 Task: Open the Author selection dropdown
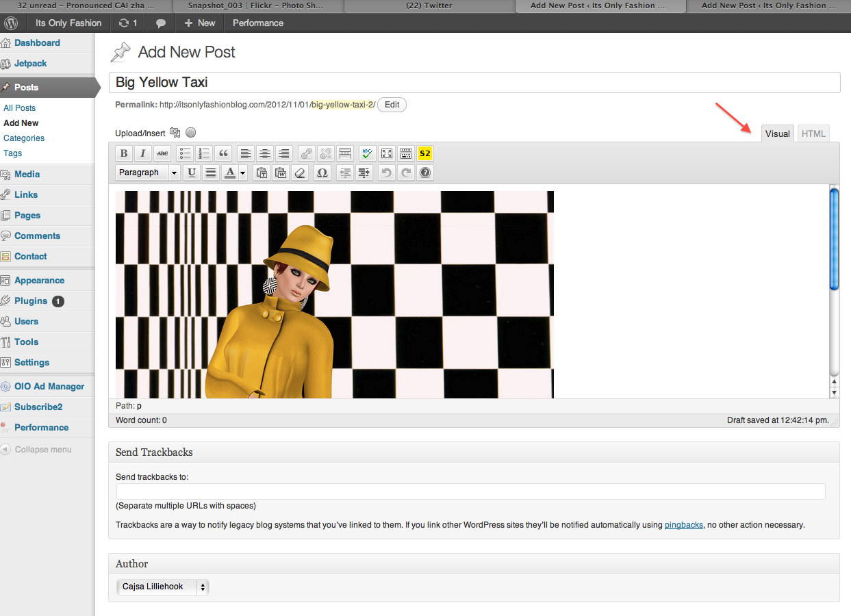[x=163, y=587]
